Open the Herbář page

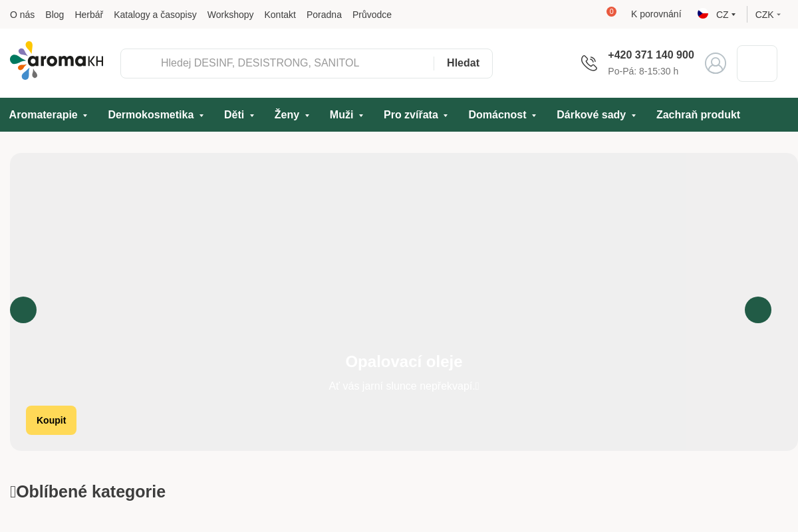[88, 15]
